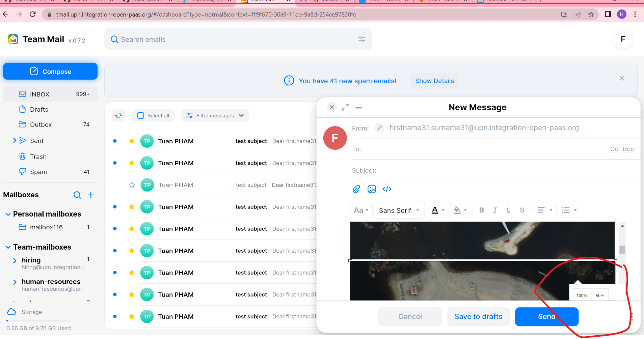644x339 pixels.
Task: Enable the Select all checkbox
Action: point(140,115)
